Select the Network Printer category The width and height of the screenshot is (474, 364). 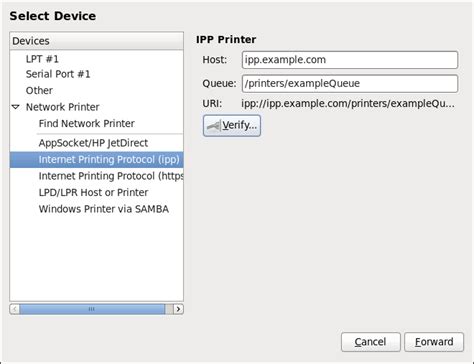97,107
